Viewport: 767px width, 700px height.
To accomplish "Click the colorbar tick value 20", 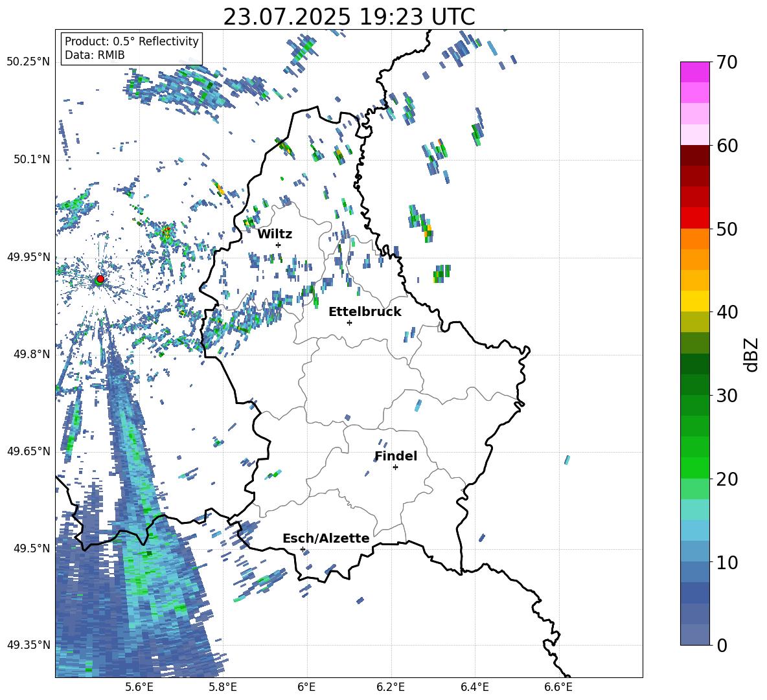I will tap(727, 479).
